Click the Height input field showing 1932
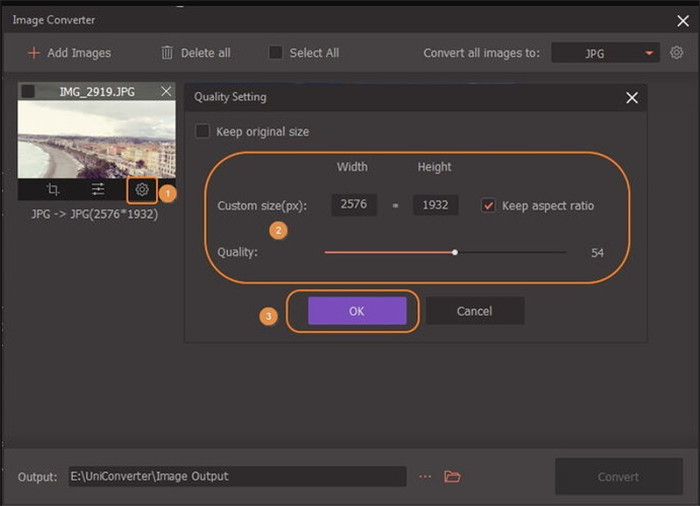The width and height of the screenshot is (700, 506). pyautogui.click(x=435, y=205)
